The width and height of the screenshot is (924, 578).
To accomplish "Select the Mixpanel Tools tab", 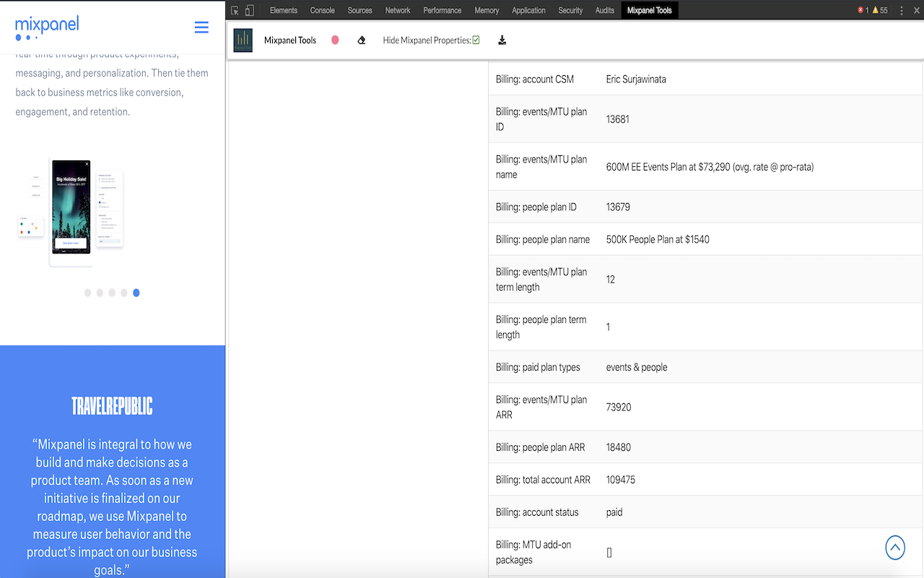I will (x=650, y=10).
